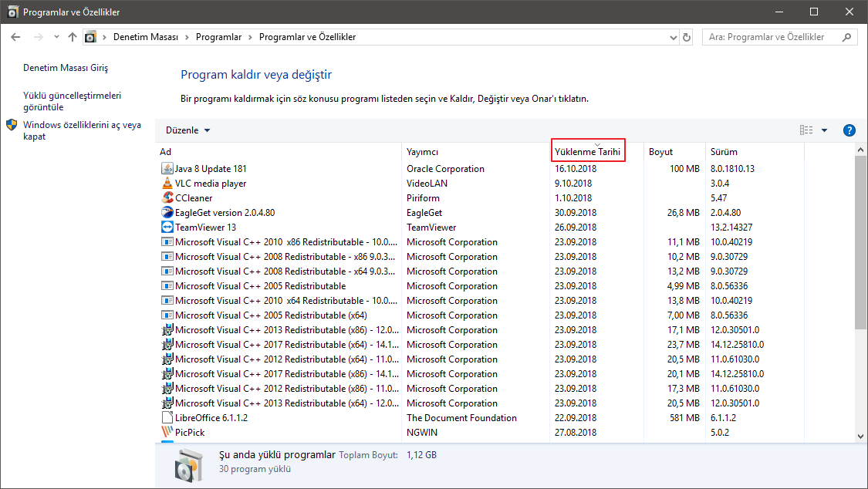Expand the view options dropdown arrow
The width and height of the screenshot is (868, 489).
[x=824, y=130]
